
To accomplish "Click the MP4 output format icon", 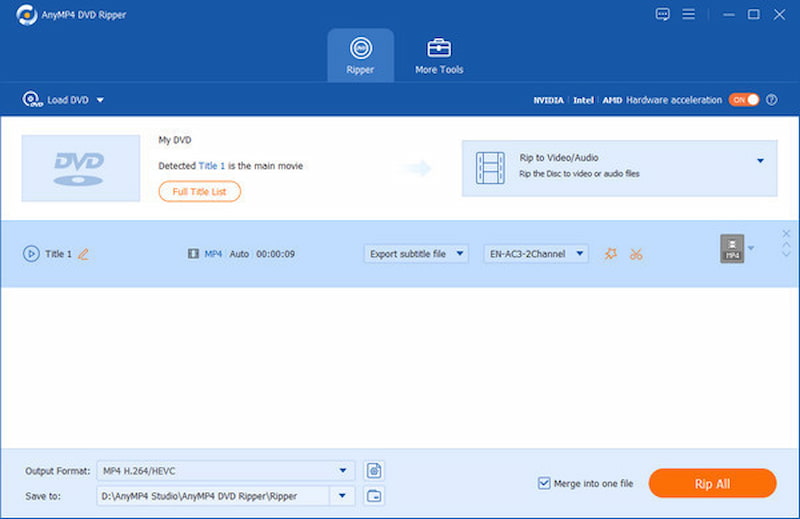I will (732, 249).
